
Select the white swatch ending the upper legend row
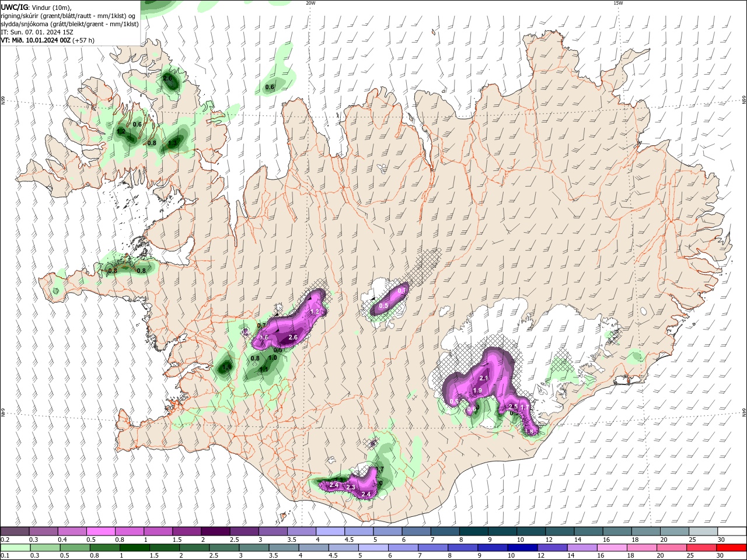(x=732, y=531)
